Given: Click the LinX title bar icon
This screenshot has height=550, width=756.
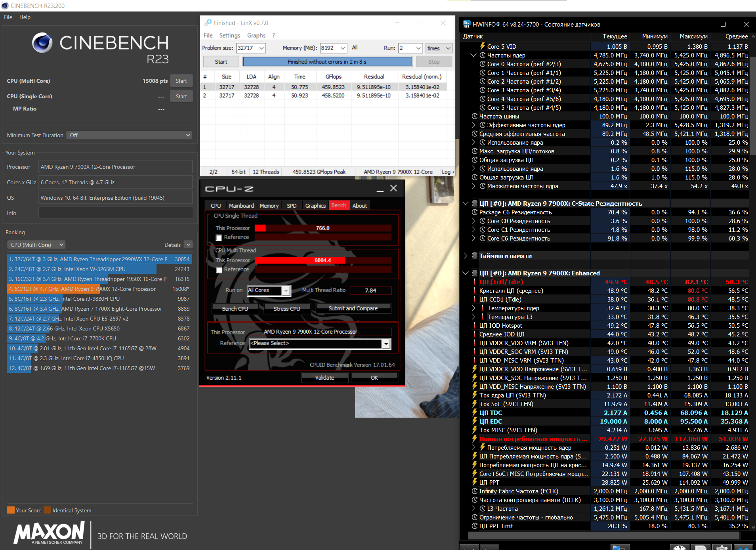Looking at the screenshot, I should click(208, 23).
